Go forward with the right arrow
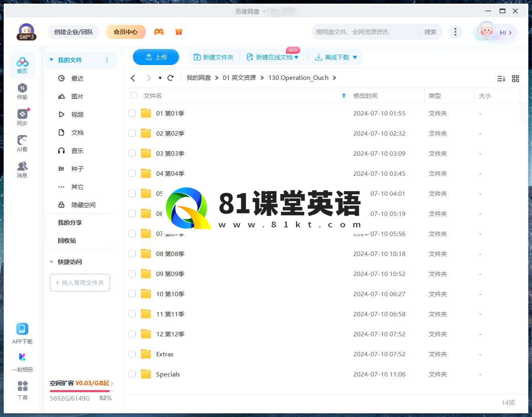 coord(149,78)
